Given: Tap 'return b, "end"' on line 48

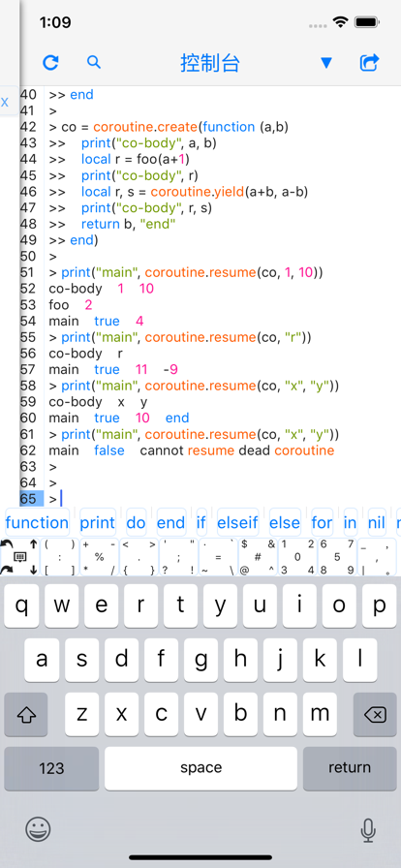Looking at the screenshot, I should point(129,224).
